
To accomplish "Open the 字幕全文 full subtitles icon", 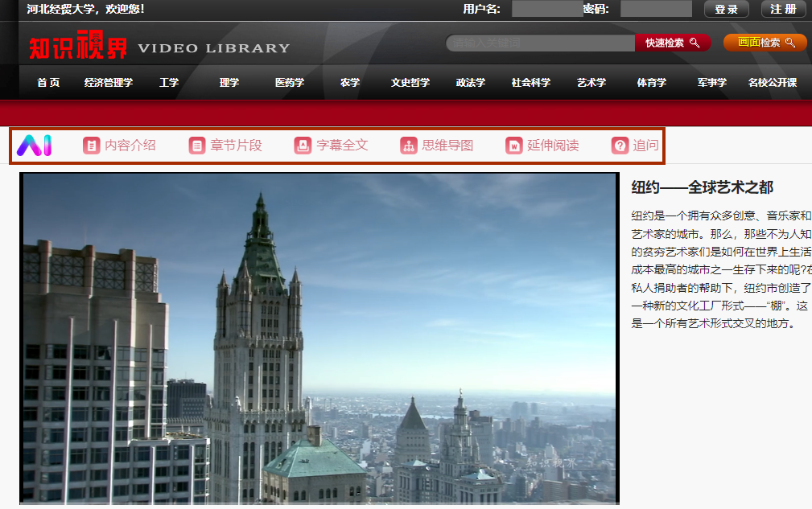I will click(x=303, y=146).
